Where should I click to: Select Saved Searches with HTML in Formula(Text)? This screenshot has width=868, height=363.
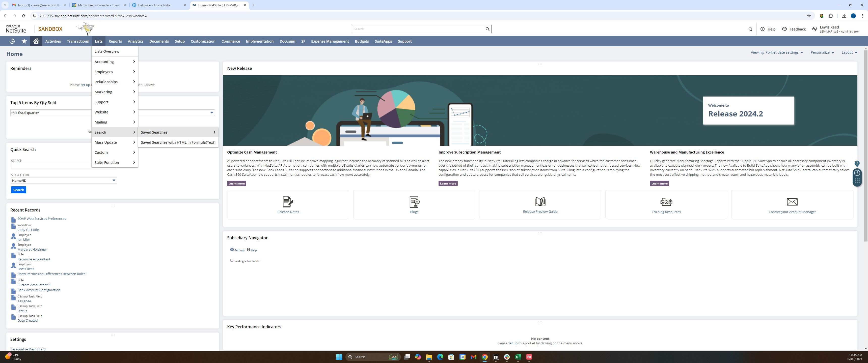[178, 142]
